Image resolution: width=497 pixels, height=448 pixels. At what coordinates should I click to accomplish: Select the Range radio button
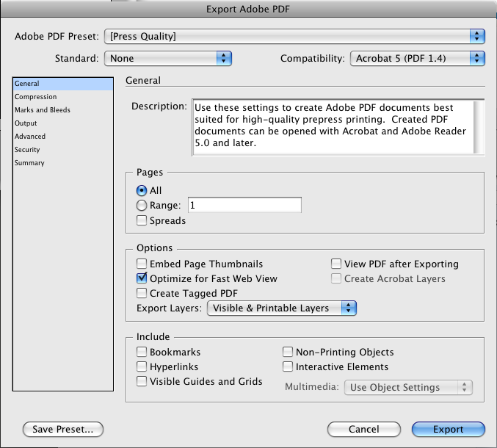142,206
